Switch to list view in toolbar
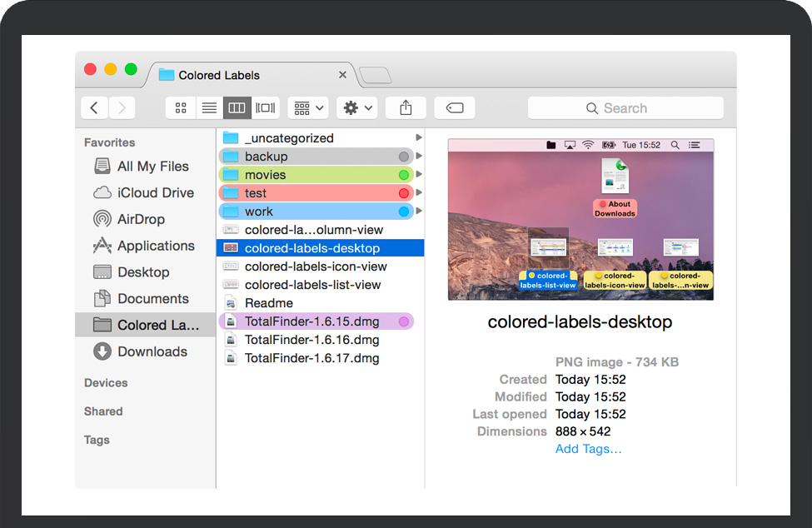The image size is (812, 528). [x=209, y=107]
